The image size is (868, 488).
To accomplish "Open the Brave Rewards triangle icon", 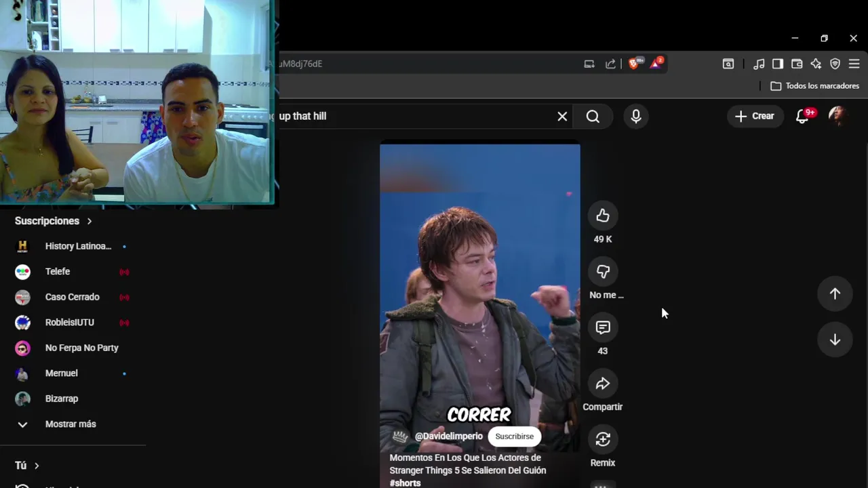I will [x=656, y=64].
